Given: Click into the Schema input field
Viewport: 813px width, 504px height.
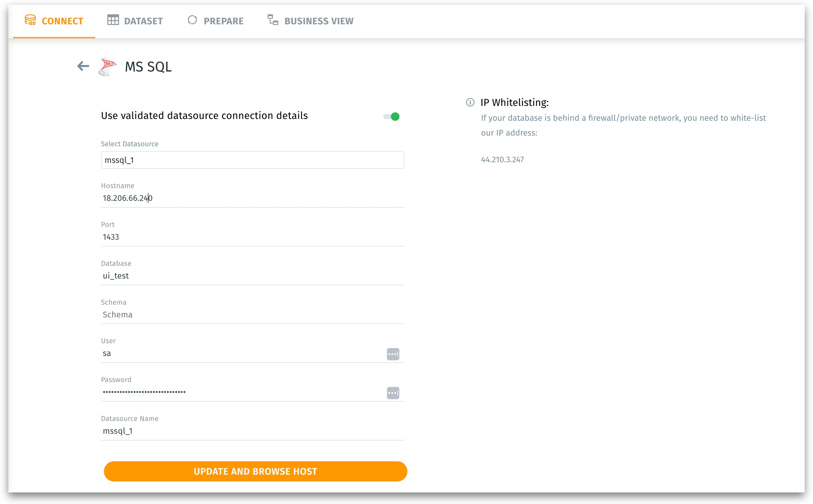Looking at the screenshot, I should coord(252,315).
